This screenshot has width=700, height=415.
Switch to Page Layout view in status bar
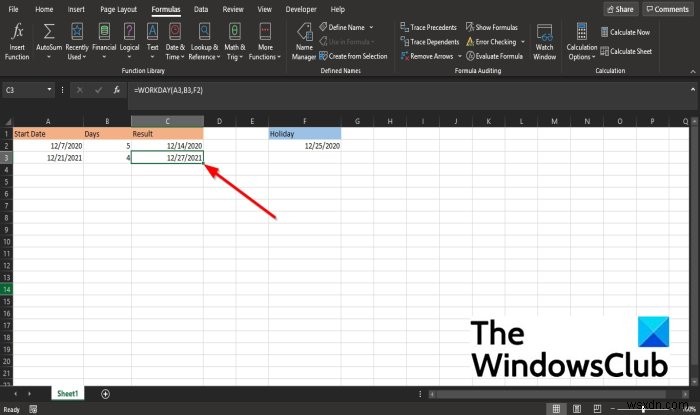click(x=577, y=409)
